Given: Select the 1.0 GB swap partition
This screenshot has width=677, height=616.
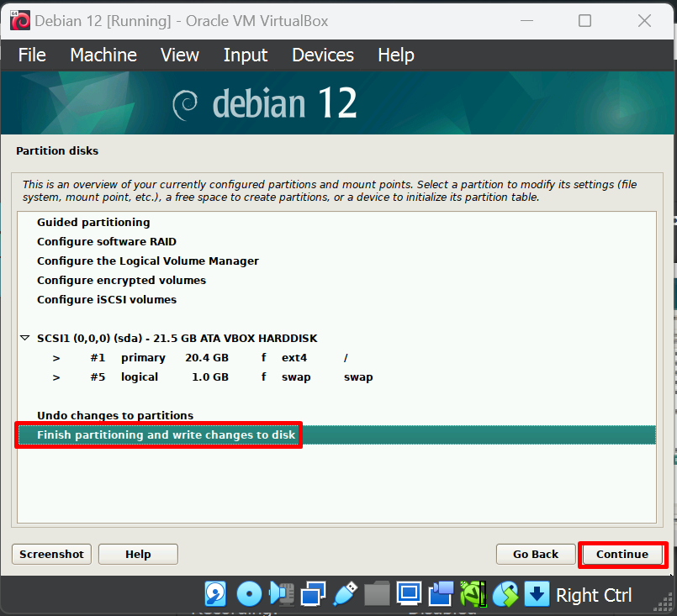Looking at the screenshot, I should click(x=336, y=377).
